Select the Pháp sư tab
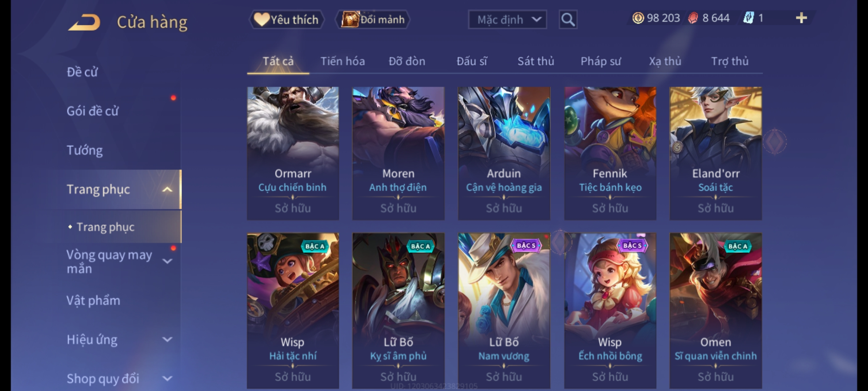 tap(600, 61)
